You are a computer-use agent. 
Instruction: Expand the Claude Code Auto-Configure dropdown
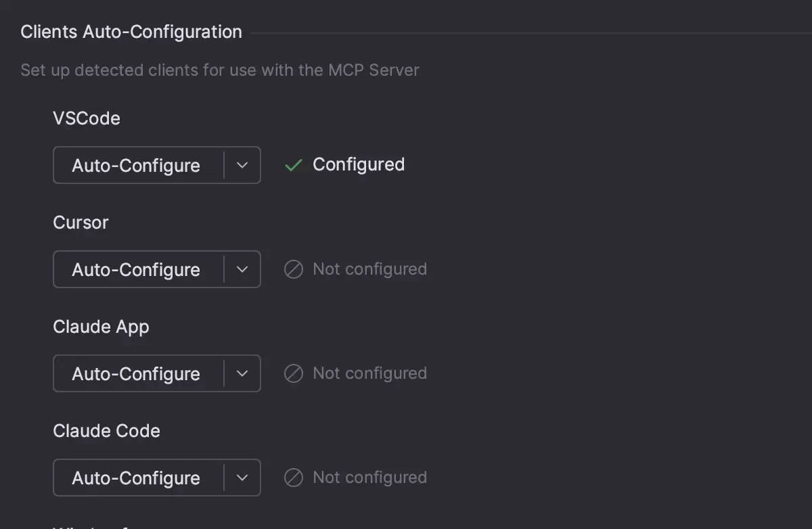click(242, 477)
